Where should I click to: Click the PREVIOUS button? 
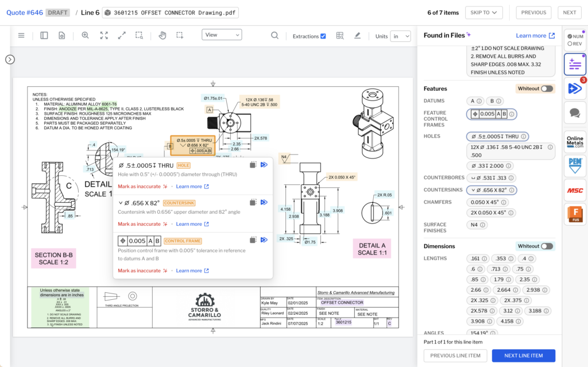click(x=533, y=13)
